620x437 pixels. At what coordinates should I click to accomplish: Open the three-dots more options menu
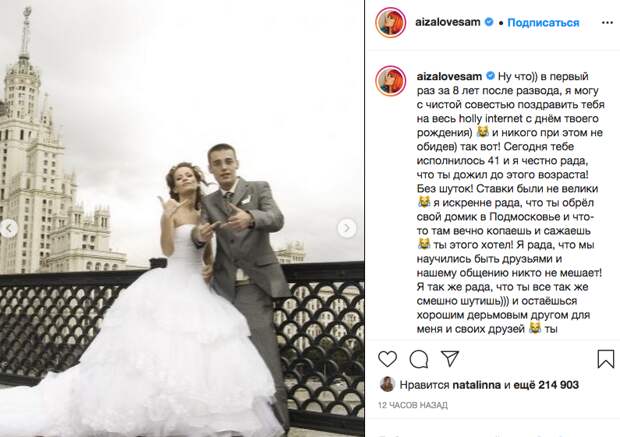coord(607,23)
